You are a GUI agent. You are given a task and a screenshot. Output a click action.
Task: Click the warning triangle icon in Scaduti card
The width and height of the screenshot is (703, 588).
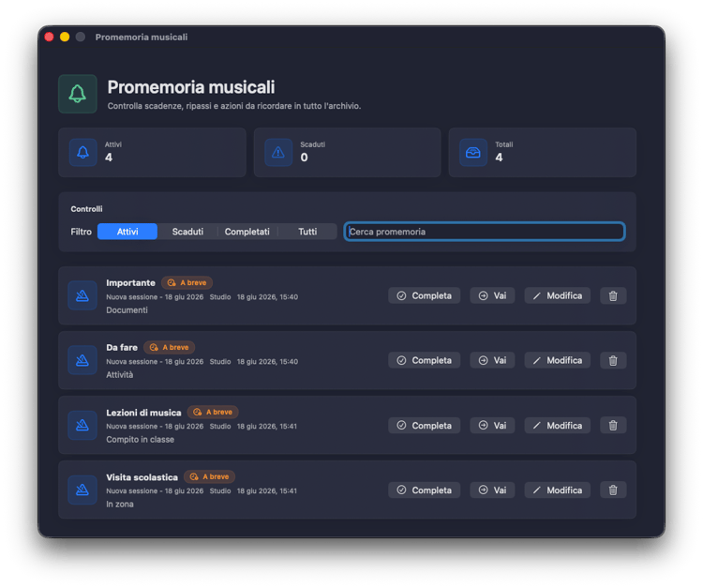278,153
